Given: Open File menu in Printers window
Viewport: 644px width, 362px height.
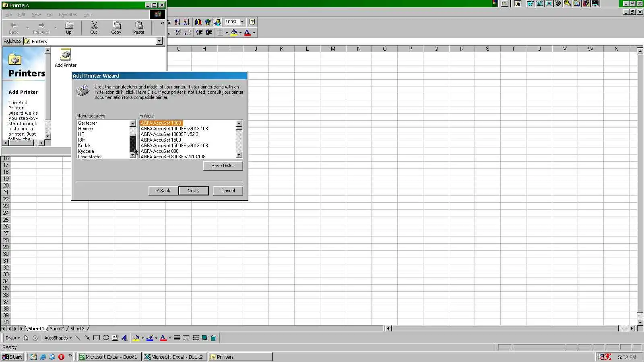Looking at the screenshot, I should click(x=8, y=14).
